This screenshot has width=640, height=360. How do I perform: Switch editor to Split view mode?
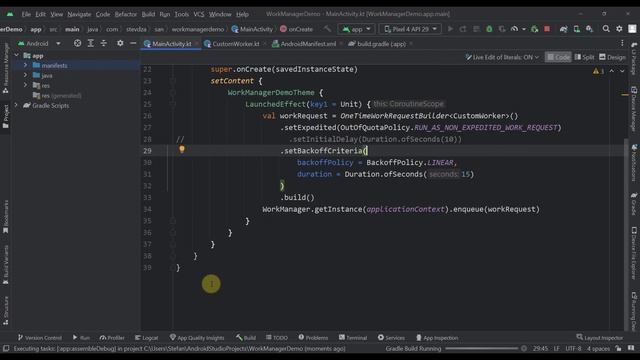coord(584,57)
